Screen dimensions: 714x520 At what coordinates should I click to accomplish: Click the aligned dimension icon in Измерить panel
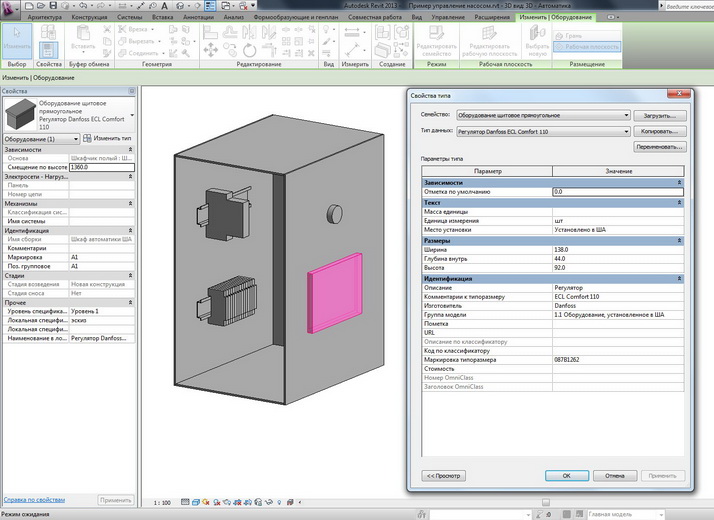tap(352, 31)
